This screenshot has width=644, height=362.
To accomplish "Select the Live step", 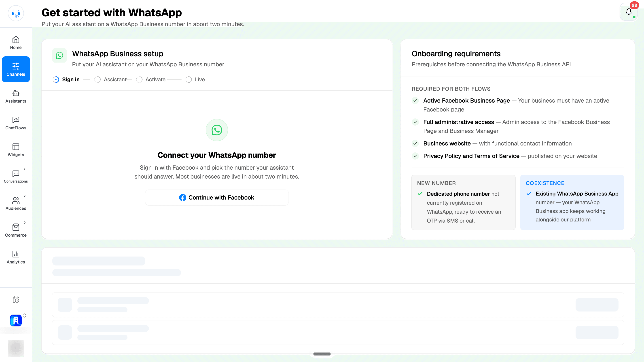I will point(195,80).
